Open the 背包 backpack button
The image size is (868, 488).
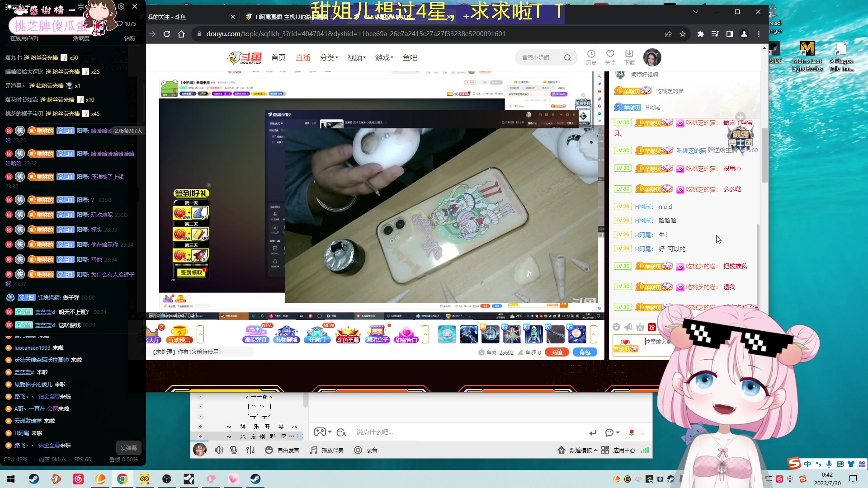[585, 352]
